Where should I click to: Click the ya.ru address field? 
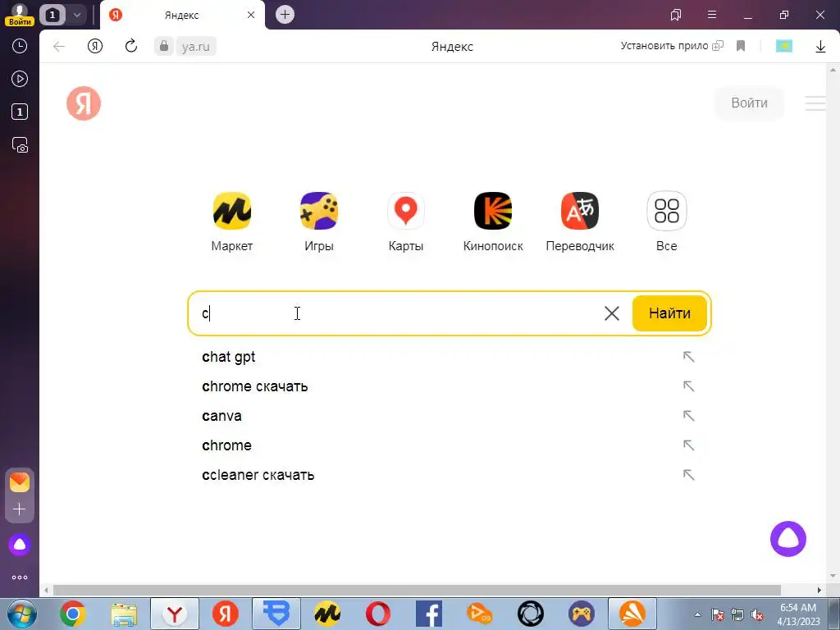pyautogui.click(x=195, y=47)
